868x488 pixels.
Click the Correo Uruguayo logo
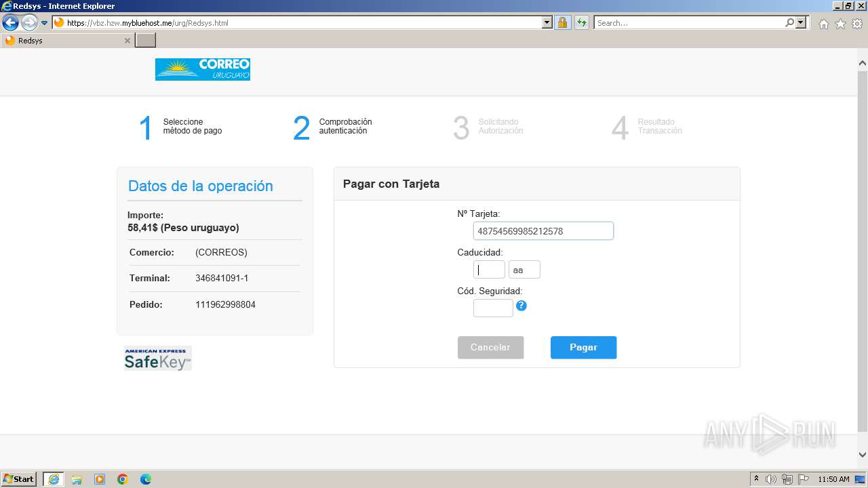[203, 69]
